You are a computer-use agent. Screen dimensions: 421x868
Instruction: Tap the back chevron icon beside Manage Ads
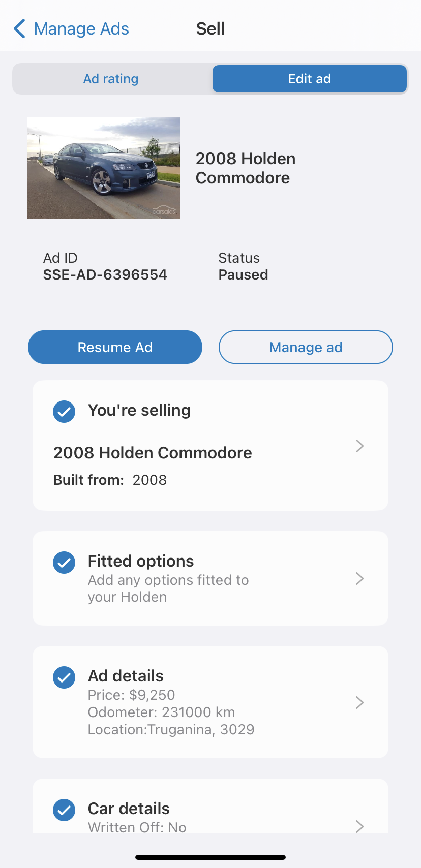pyautogui.click(x=19, y=29)
